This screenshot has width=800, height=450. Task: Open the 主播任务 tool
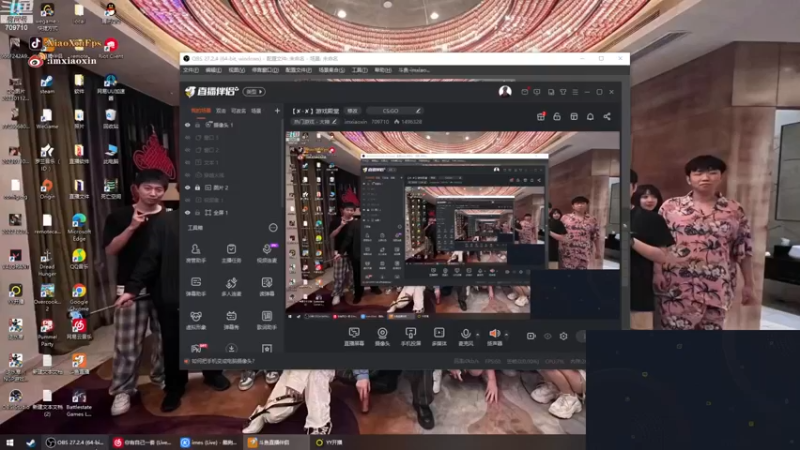[231, 253]
